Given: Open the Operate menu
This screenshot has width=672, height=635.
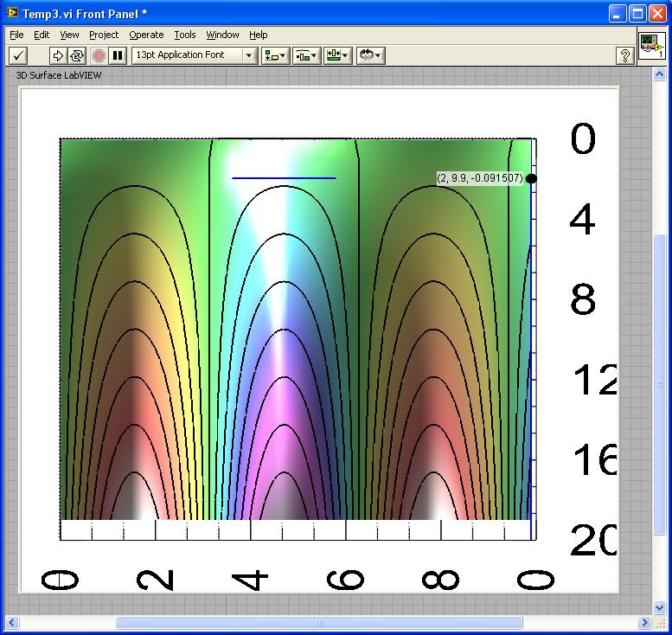Looking at the screenshot, I should click(x=146, y=35).
